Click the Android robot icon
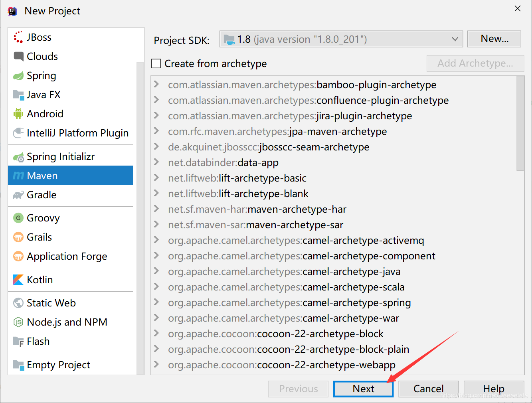The image size is (532, 403). [18, 114]
